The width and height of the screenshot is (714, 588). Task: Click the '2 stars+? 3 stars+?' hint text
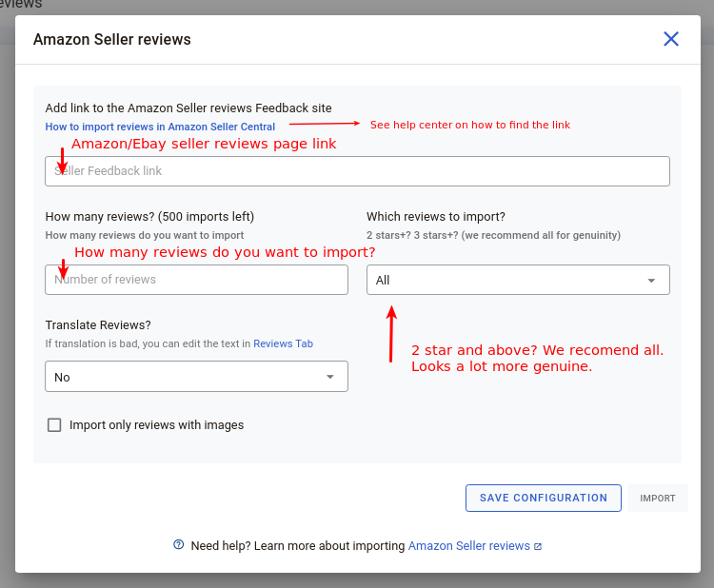click(x=493, y=235)
